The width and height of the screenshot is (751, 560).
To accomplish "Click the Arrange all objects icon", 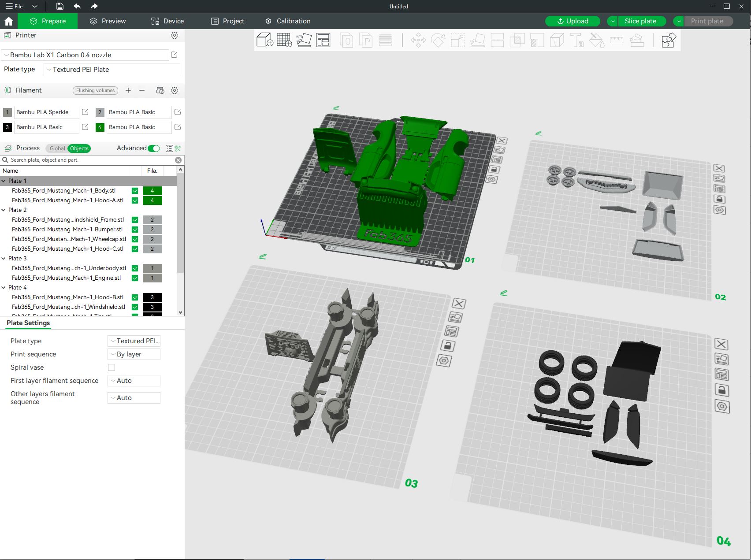I will click(323, 41).
